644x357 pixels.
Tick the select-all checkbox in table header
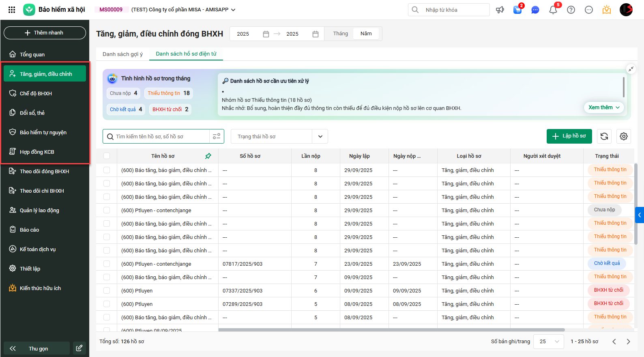click(107, 156)
